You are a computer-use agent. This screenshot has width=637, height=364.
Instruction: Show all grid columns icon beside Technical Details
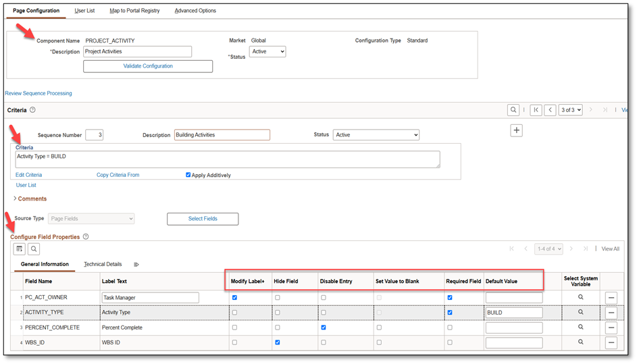click(136, 265)
